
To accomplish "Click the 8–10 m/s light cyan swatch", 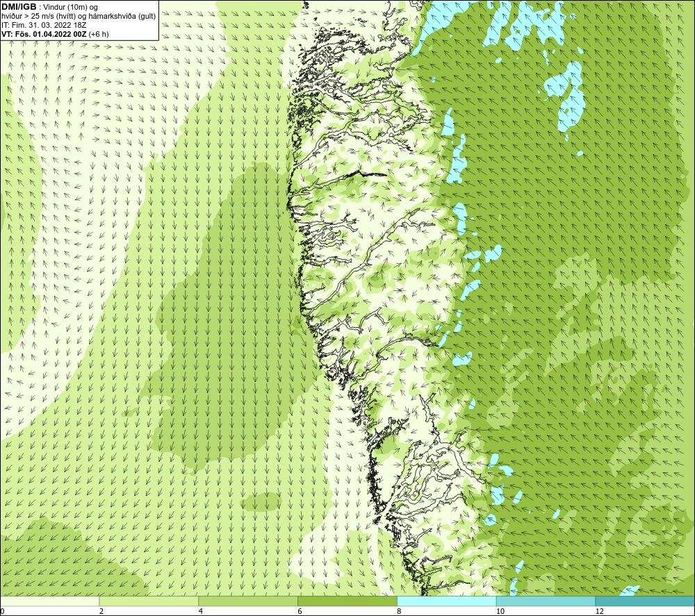I will click(x=447, y=601).
